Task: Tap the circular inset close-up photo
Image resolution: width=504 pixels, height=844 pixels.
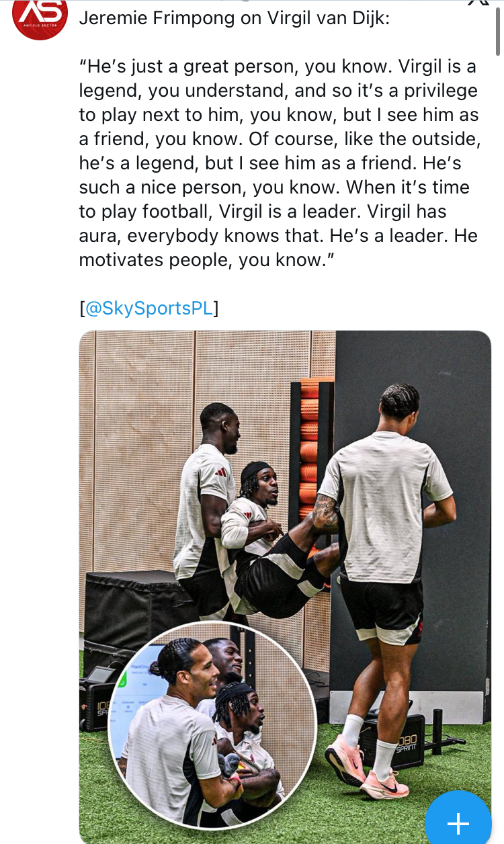Action: point(212,726)
